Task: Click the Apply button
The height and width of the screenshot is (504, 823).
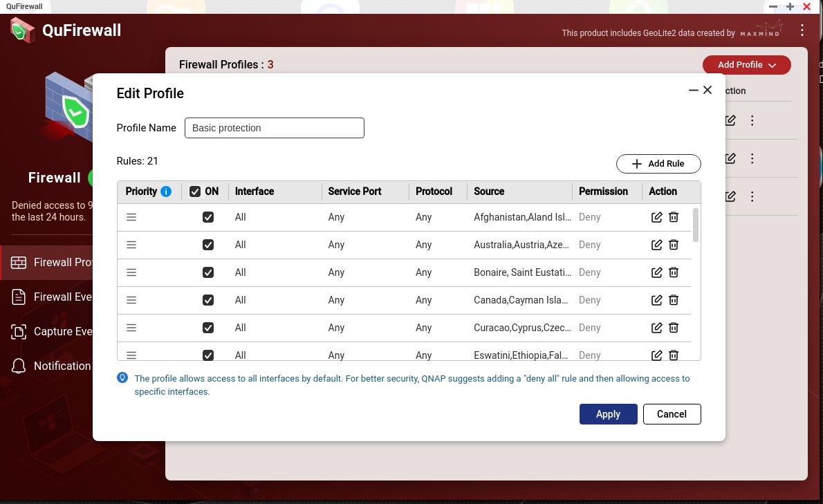Action: click(x=608, y=414)
